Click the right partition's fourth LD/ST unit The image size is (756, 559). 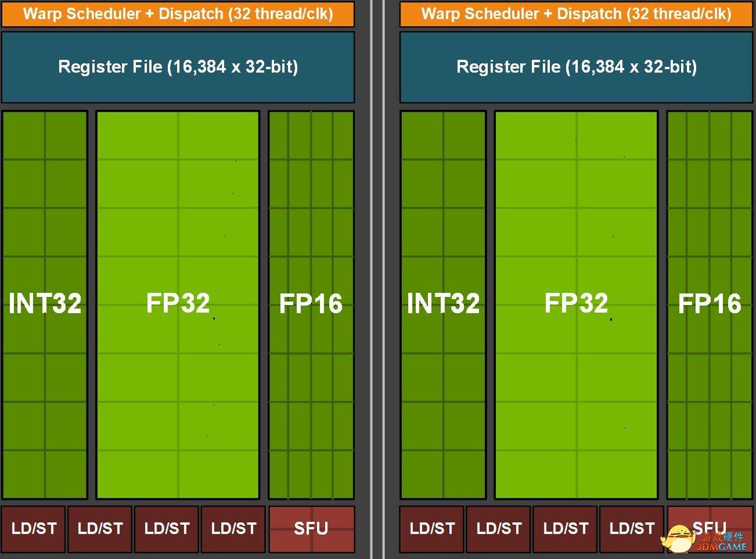click(x=632, y=529)
